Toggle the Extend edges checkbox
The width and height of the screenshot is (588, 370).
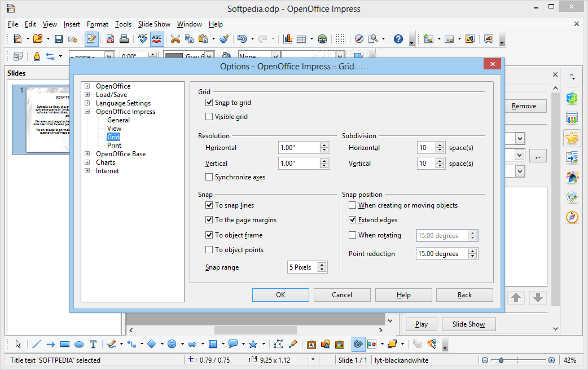[x=353, y=219]
